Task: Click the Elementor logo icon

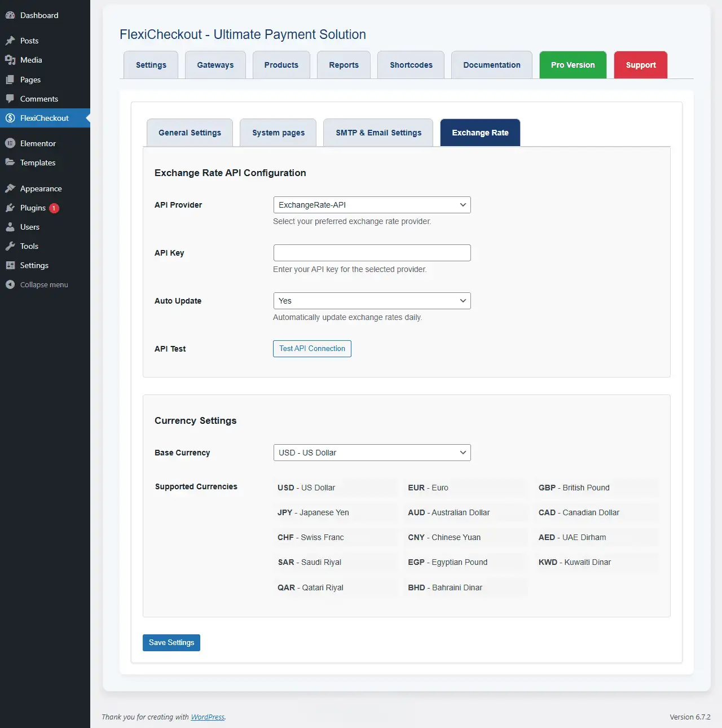Action: click(x=10, y=143)
